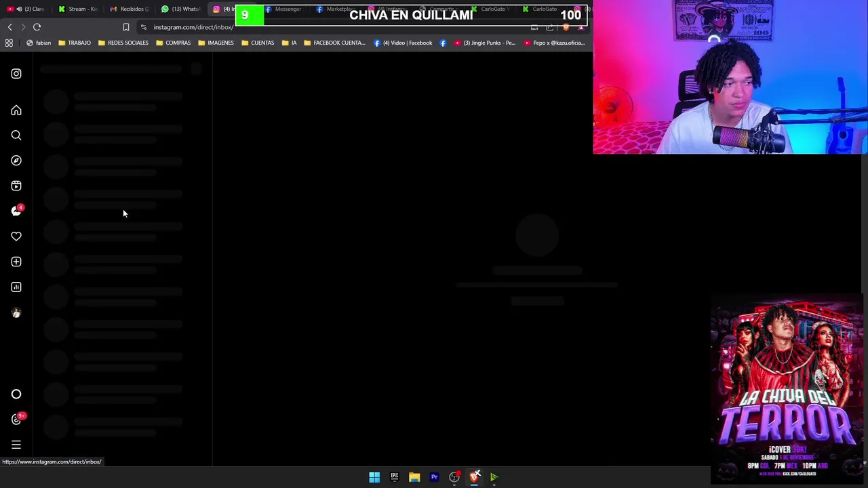Open the Explore compass icon
Image resolution: width=868 pixels, height=488 pixels.
16,161
